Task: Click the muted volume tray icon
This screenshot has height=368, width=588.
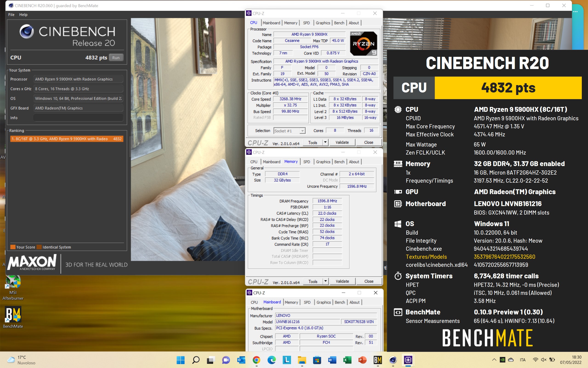Action: (x=543, y=360)
